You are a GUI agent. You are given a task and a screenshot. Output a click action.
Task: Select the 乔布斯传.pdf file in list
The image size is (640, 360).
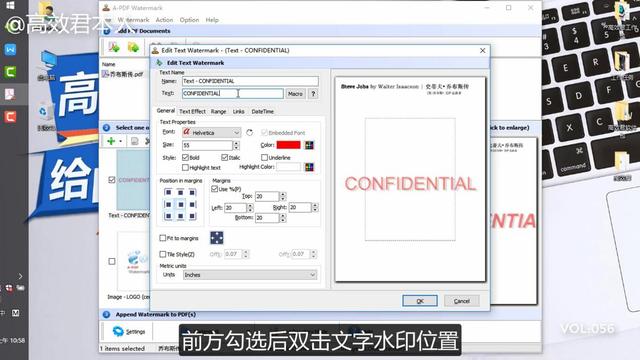click(123, 74)
